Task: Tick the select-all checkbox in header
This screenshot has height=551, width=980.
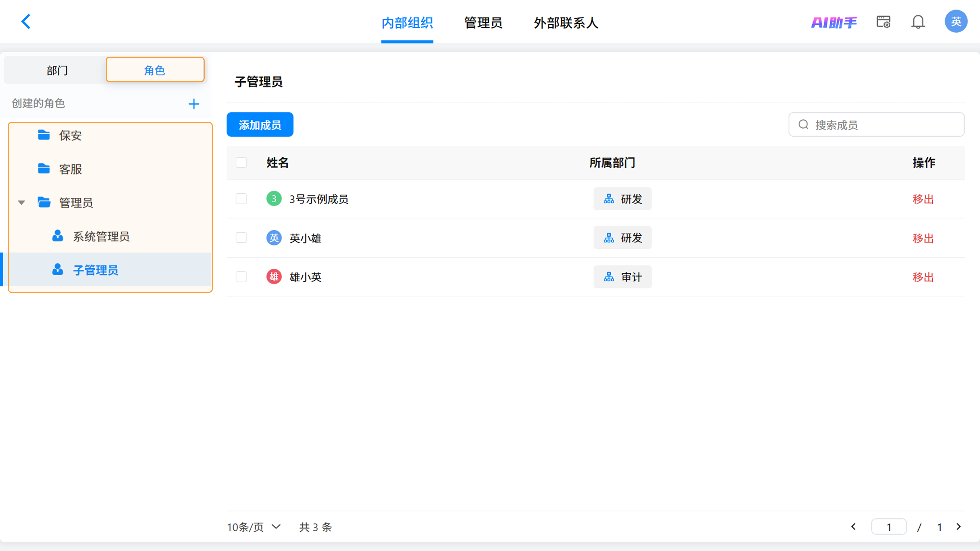Action: [241, 162]
